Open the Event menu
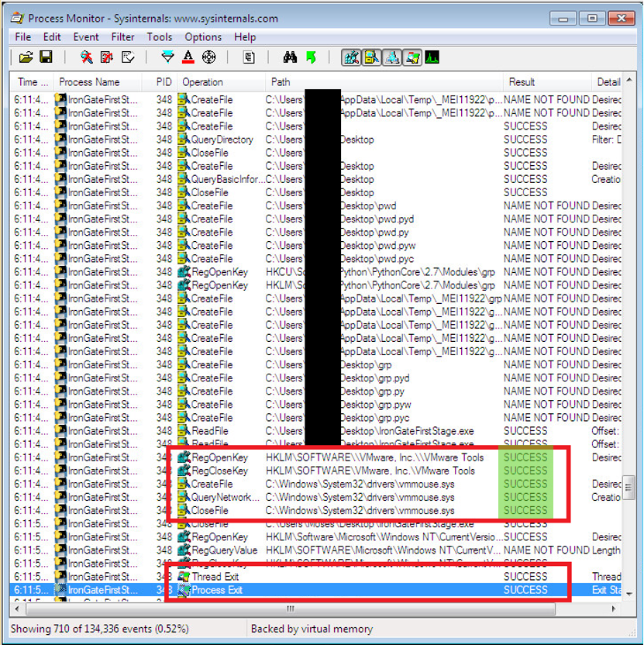The height and width of the screenshot is (645, 644). coord(86,37)
